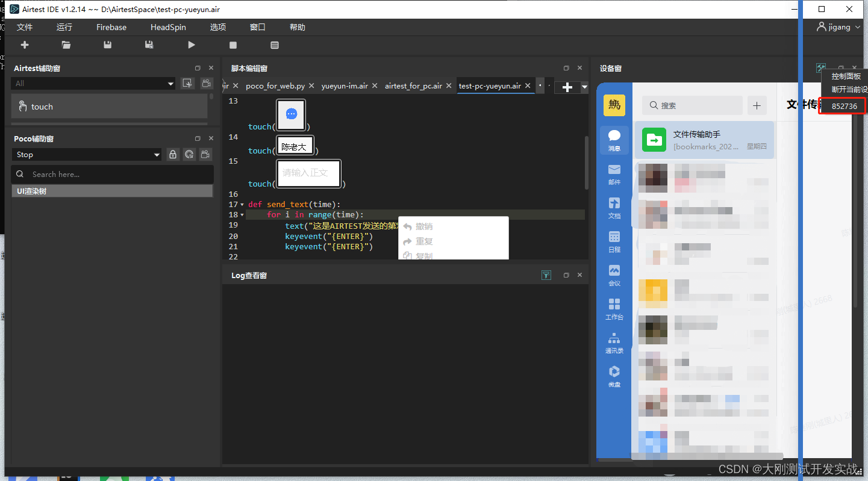
Task: Choose 控制面板 in device menu
Action: point(846,76)
